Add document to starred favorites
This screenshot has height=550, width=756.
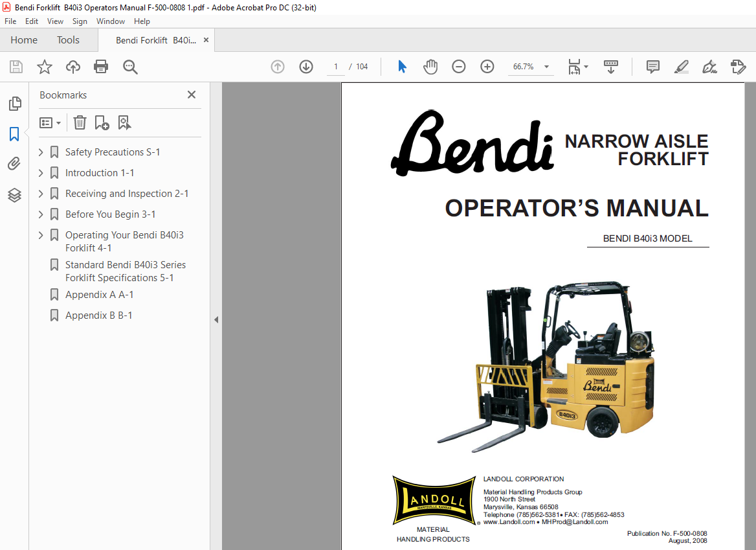click(45, 67)
